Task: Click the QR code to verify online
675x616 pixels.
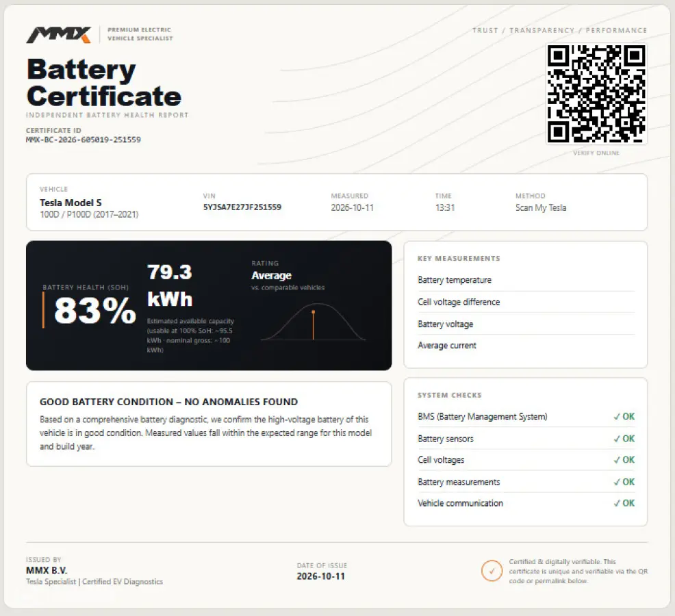Action: 596,94
